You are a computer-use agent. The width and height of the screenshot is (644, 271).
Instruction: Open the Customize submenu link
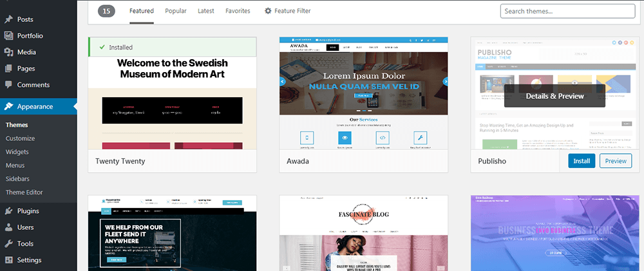pos(20,138)
